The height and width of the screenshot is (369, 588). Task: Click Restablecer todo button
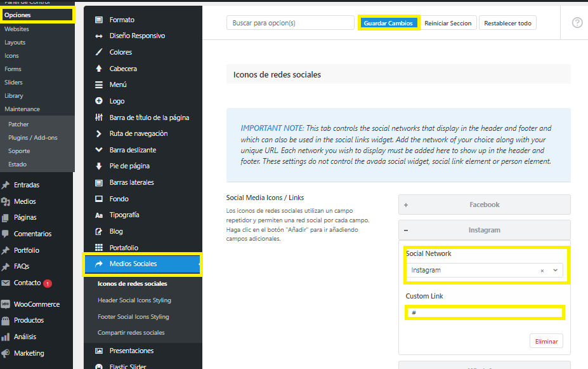(507, 23)
